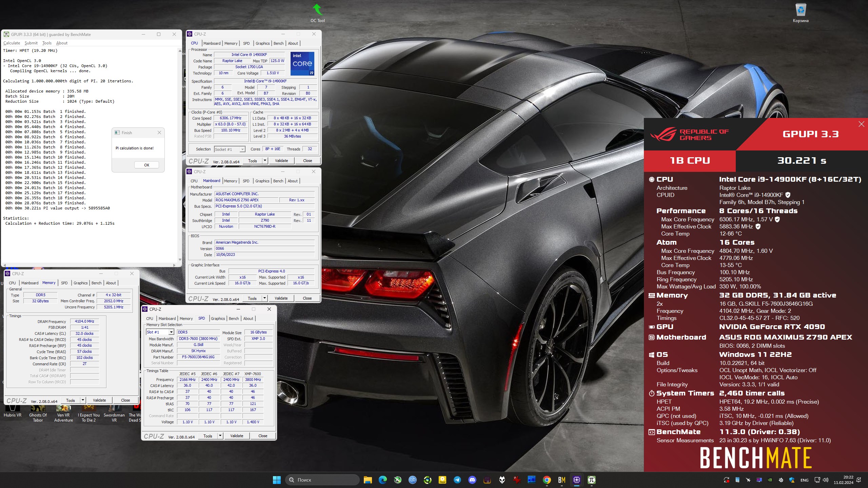Expand the Socket #1 selection dropdown
The height and width of the screenshot is (488, 868).
click(x=242, y=149)
